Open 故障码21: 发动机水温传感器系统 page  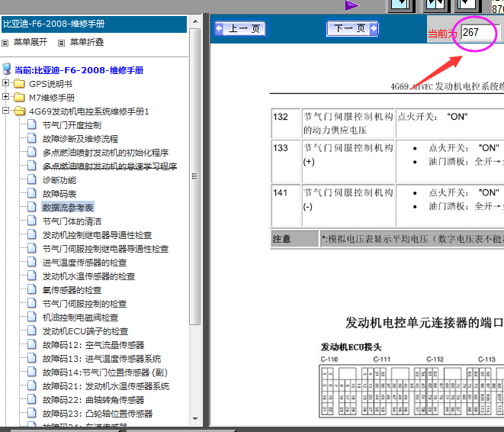point(106,386)
